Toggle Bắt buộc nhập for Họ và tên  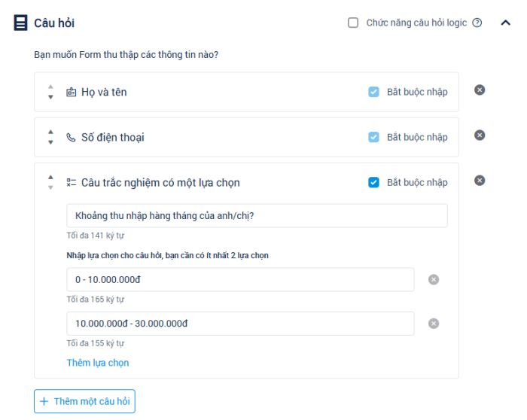373,92
